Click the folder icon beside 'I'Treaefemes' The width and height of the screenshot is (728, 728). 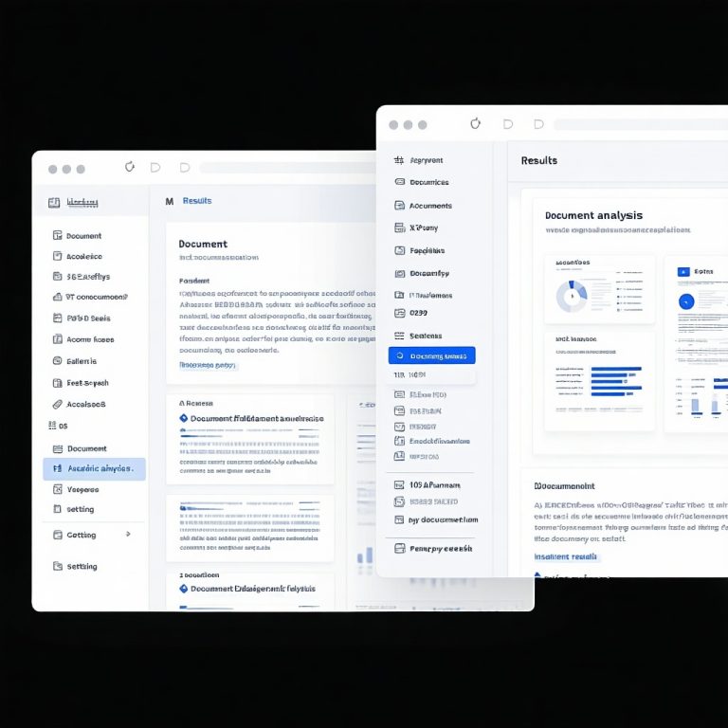(399, 295)
